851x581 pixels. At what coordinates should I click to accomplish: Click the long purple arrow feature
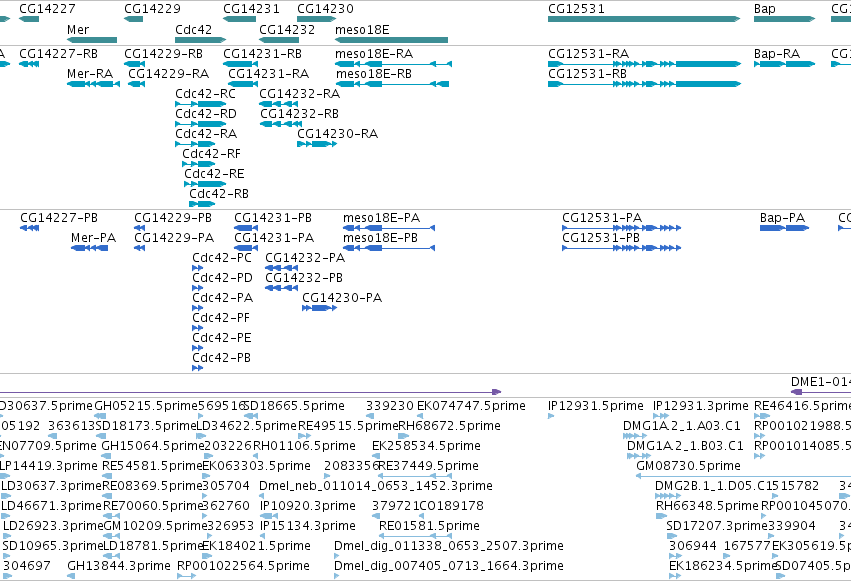click(250, 392)
